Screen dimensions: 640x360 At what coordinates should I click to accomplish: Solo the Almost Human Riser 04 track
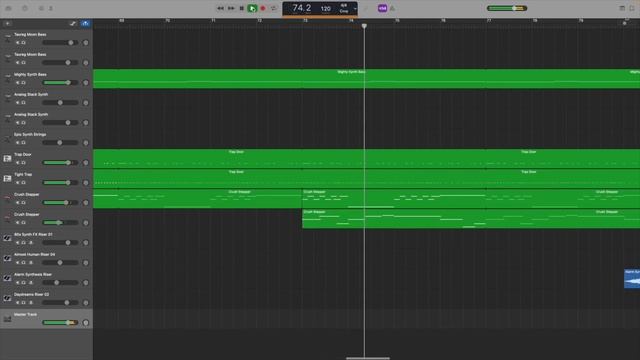24,262
